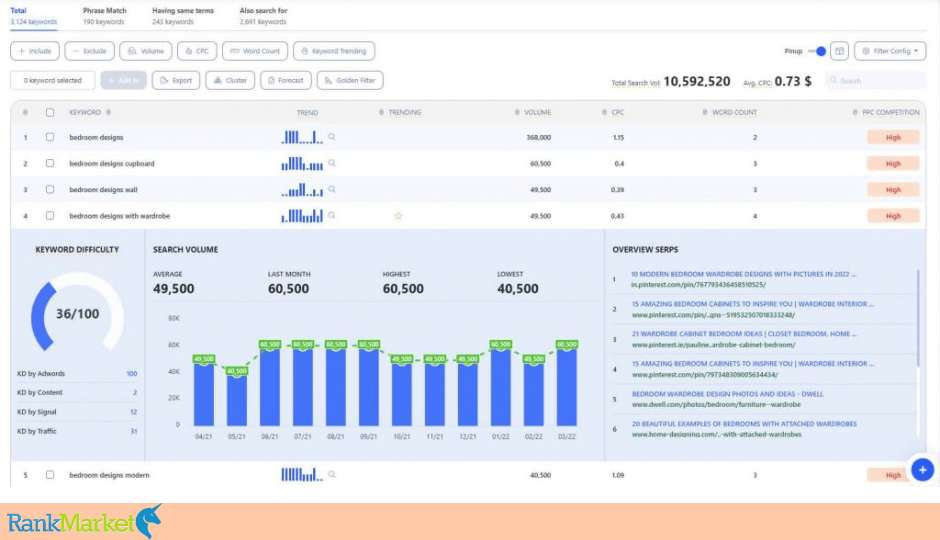Click sort icon beside CPC header
Viewport: 940px width, 540px height.
604,112
